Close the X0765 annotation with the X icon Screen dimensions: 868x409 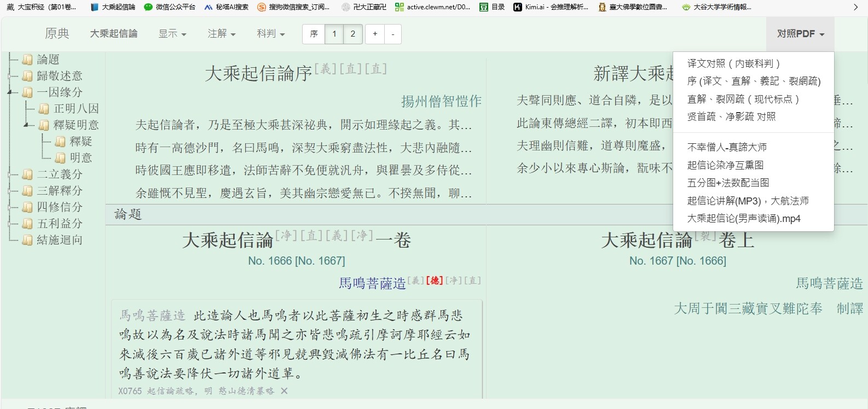[x=284, y=391]
